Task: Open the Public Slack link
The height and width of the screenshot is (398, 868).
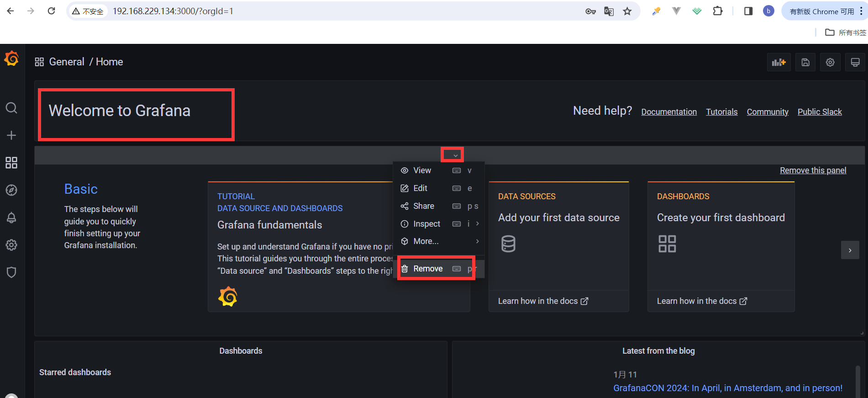Action: 820,112
